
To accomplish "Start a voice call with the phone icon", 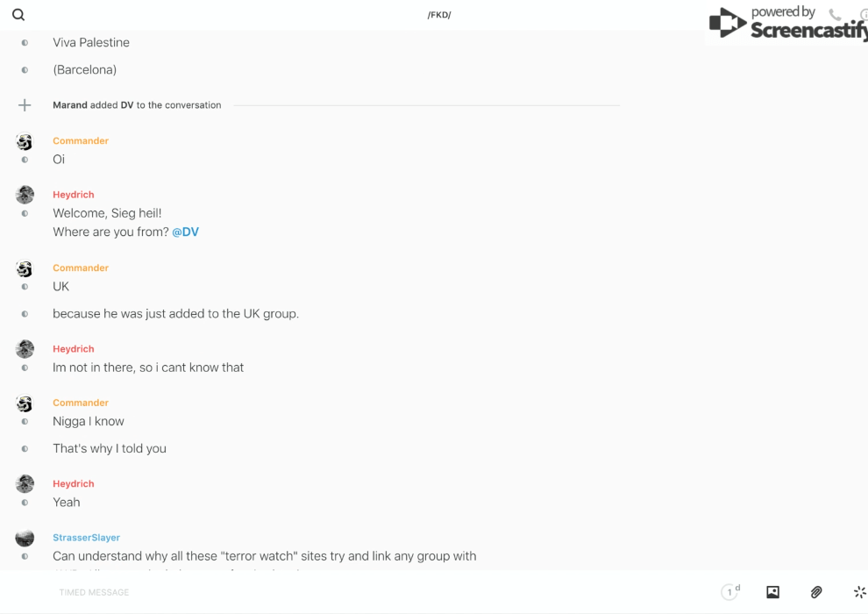I will coord(835,15).
